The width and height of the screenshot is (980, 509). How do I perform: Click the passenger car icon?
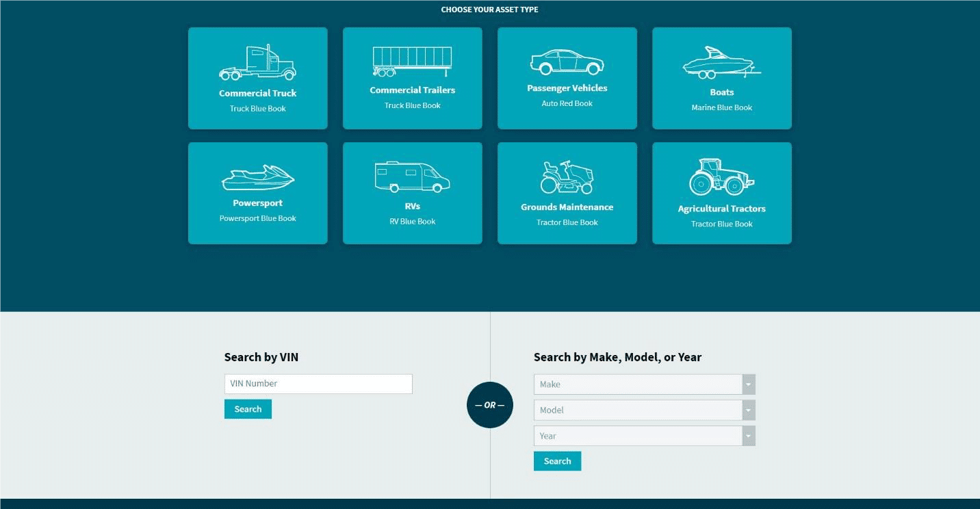(x=567, y=62)
